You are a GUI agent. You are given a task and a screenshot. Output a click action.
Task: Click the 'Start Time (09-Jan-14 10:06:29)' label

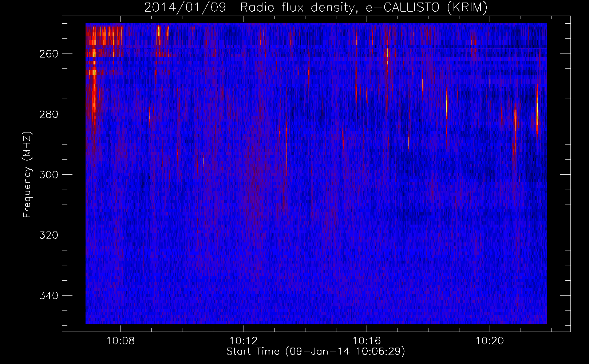pyautogui.click(x=316, y=352)
